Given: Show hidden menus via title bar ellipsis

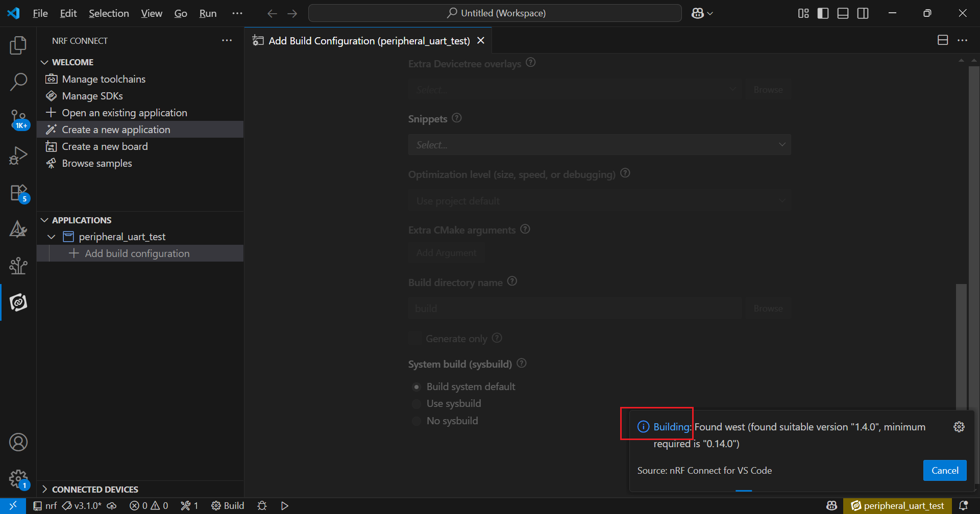Looking at the screenshot, I should pos(237,13).
